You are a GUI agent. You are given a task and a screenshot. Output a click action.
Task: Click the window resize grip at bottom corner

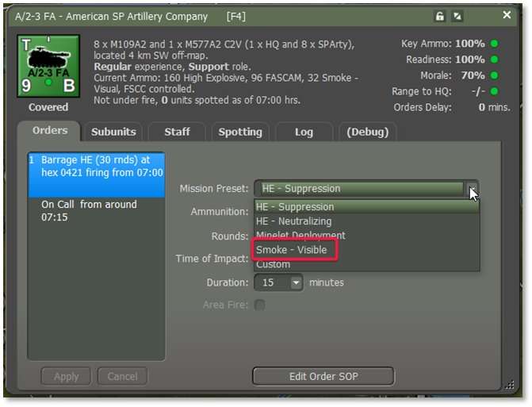click(509, 385)
